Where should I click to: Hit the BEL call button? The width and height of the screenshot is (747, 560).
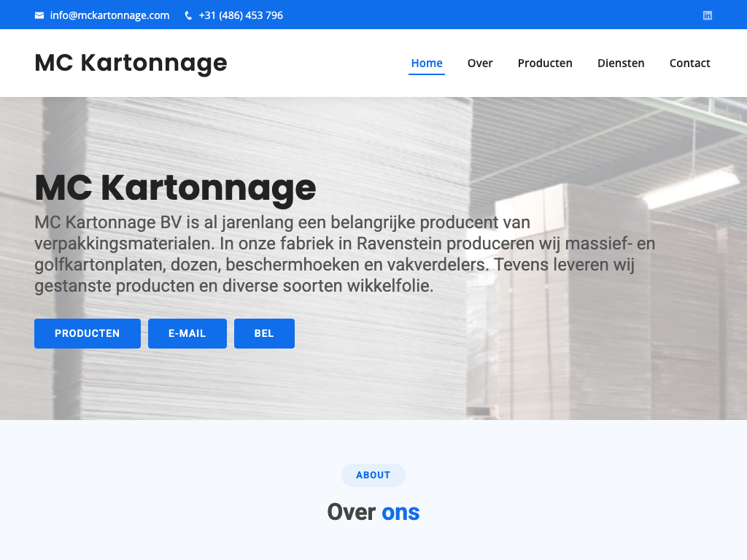tap(264, 333)
